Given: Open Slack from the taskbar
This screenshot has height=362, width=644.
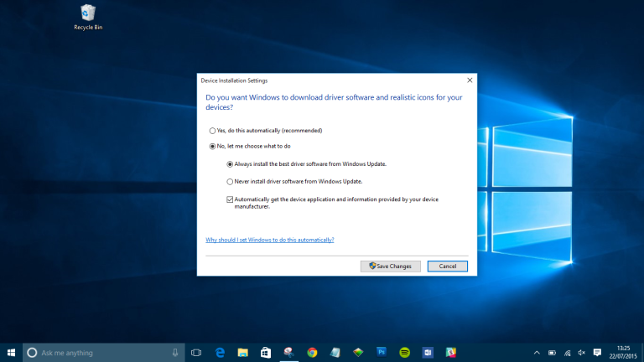Looking at the screenshot, I should pyautogui.click(x=450, y=353).
